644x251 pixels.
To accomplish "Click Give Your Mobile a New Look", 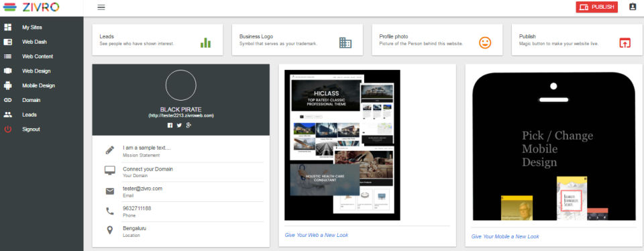I will coord(504,237).
